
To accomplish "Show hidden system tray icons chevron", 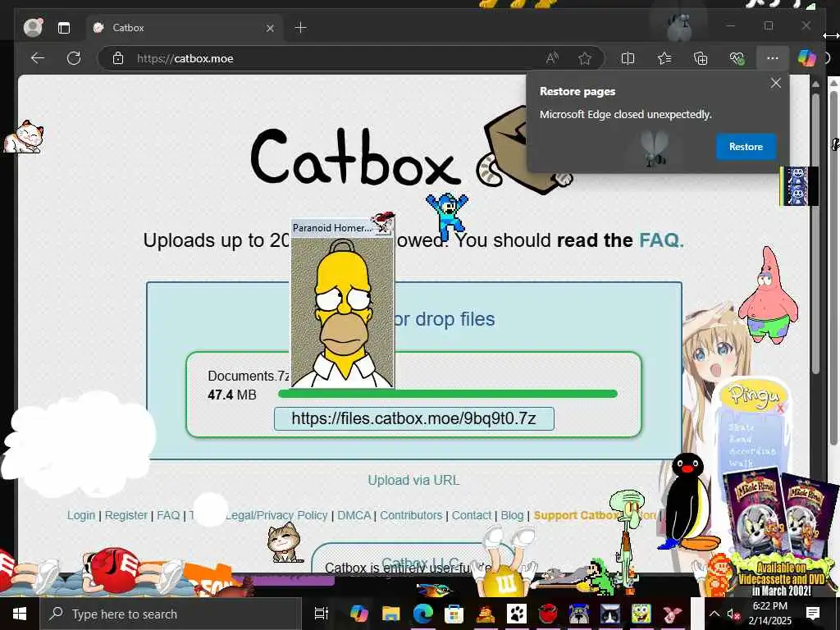I will tap(714, 614).
